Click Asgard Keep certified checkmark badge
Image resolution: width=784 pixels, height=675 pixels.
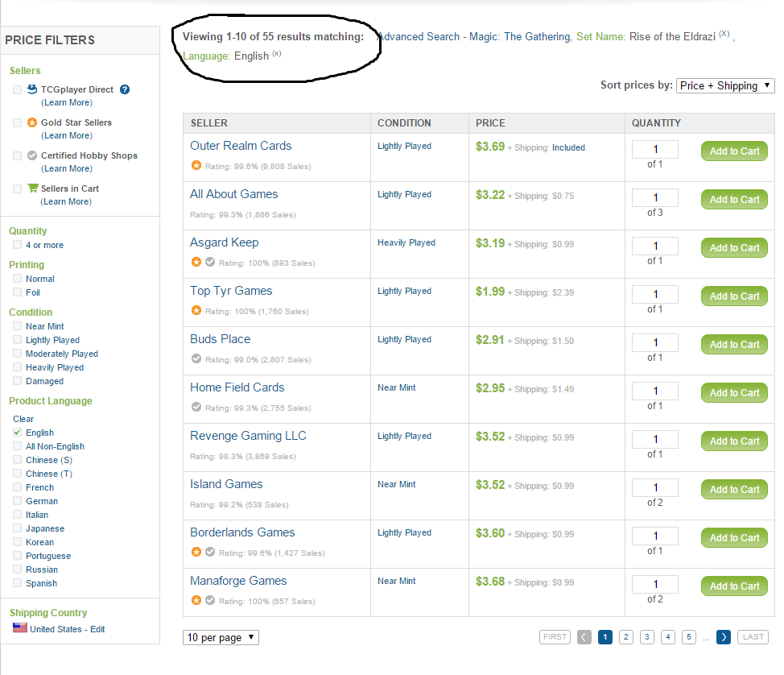click(211, 262)
